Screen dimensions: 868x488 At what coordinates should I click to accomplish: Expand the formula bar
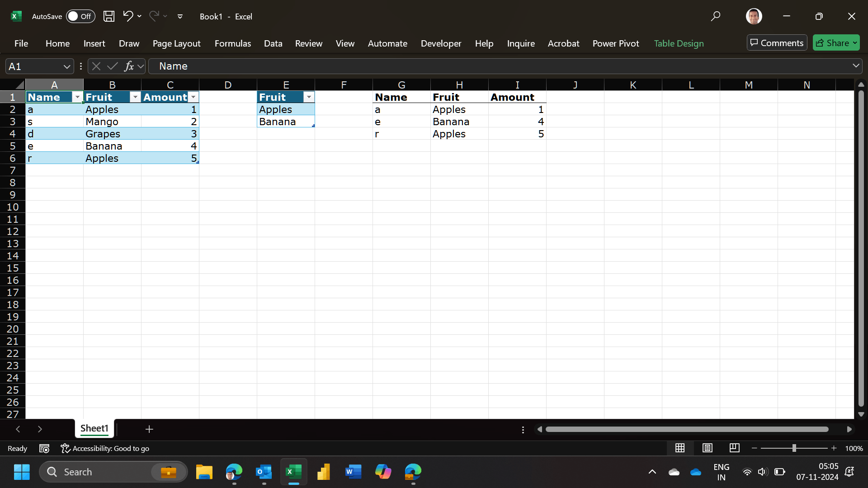click(856, 66)
